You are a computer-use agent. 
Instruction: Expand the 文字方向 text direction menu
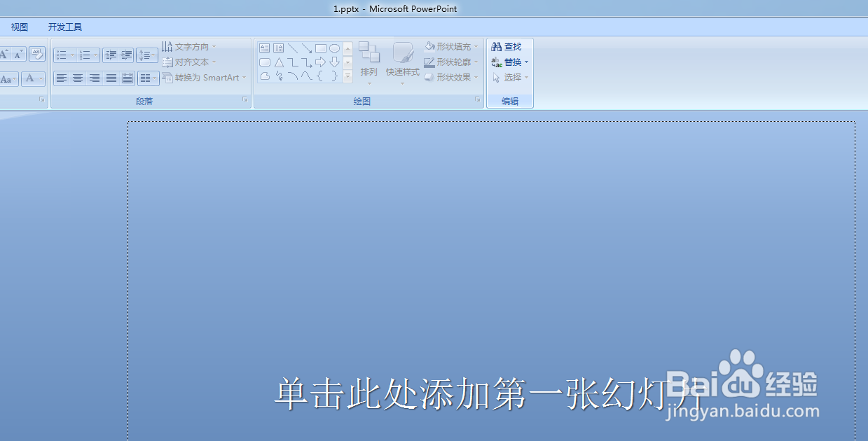pyautogui.click(x=189, y=47)
